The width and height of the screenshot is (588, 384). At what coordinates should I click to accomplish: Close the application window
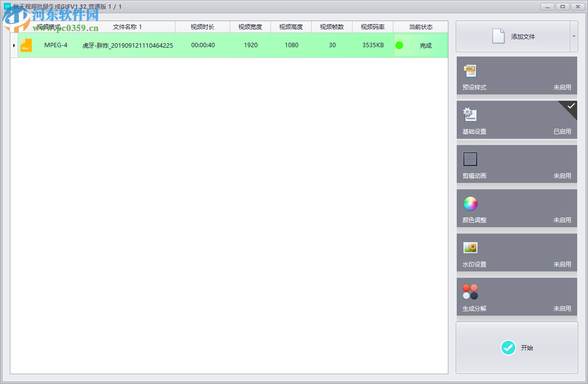[578, 7]
